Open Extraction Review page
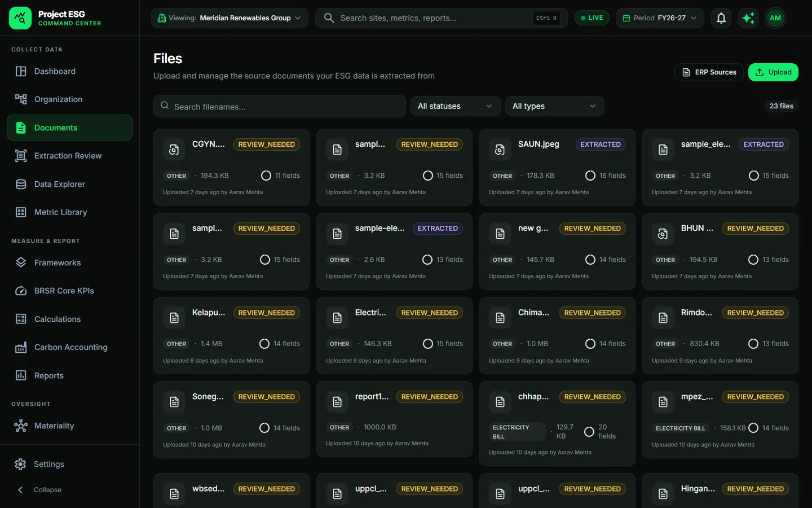 tap(69, 156)
